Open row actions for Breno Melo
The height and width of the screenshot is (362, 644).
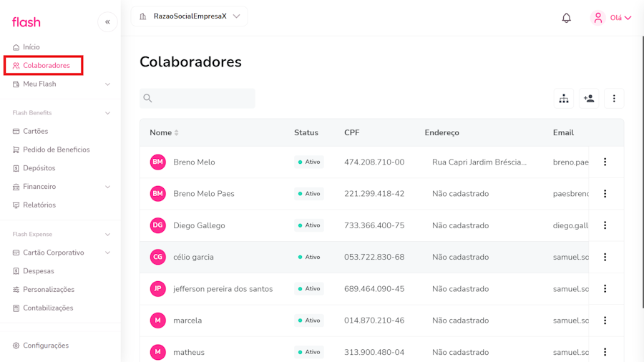[x=605, y=162]
